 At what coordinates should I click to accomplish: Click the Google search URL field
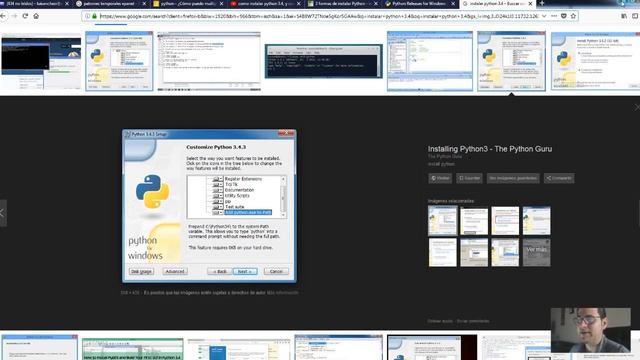(319, 16)
